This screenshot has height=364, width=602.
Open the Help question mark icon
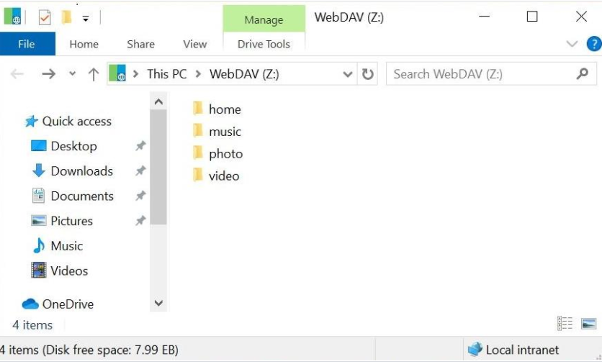point(593,44)
